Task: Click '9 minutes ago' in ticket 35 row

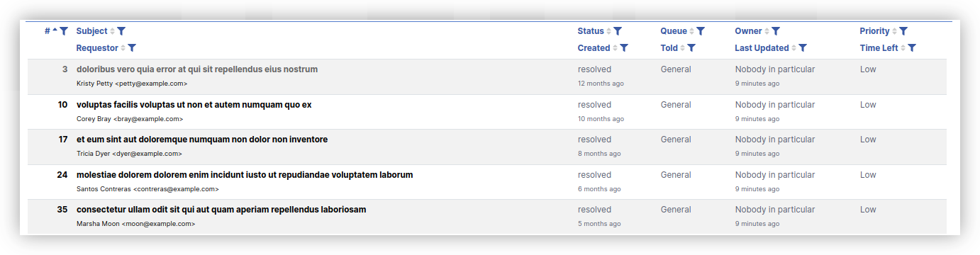Action: click(x=757, y=224)
